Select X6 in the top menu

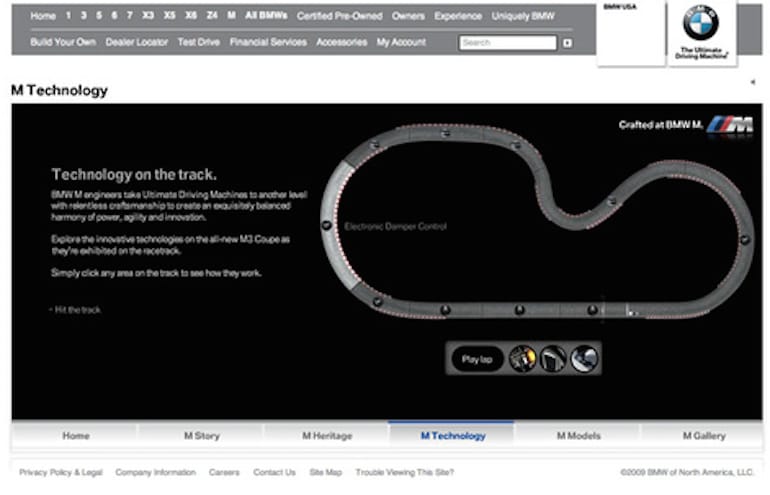[191, 16]
